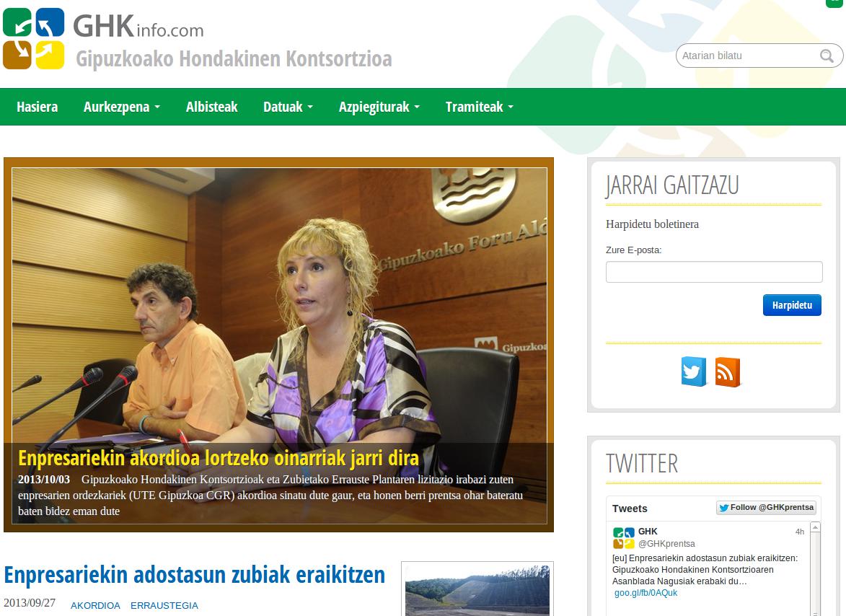
Task: Open the Azpiegiturak dropdown menu
Action: coord(379,107)
